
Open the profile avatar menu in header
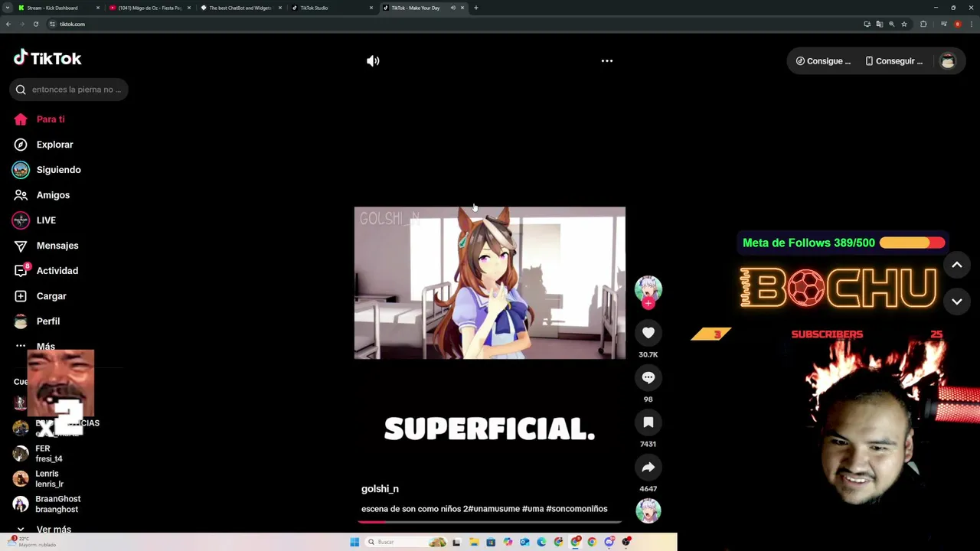click(x=948, y=61)
